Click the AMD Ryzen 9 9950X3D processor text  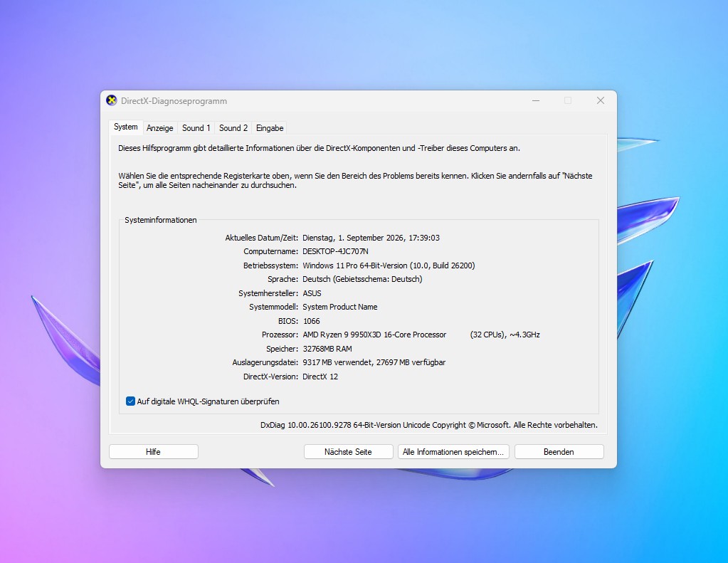pos(374,335)
